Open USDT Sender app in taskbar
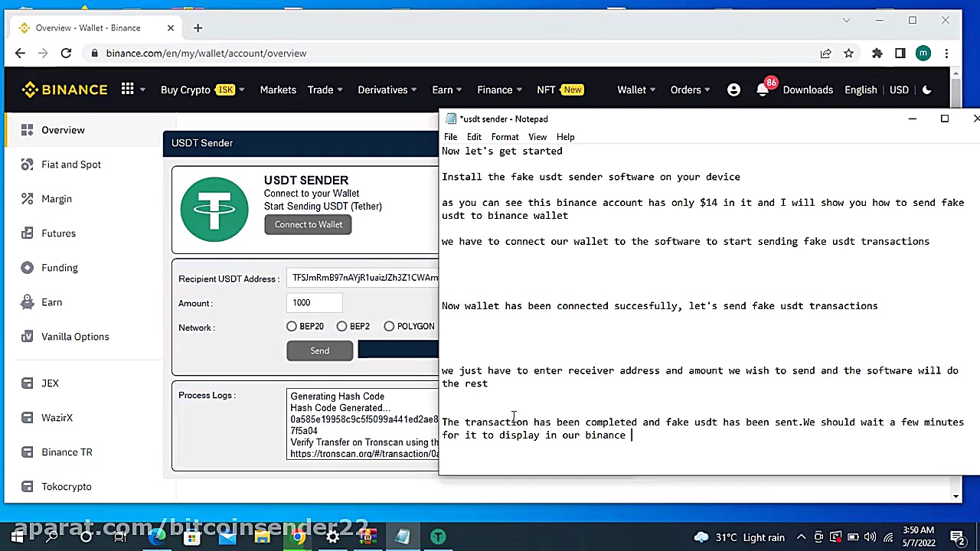The height and width of the screenshot is (551, 980). pyautogui.click(x=438, y=537)
